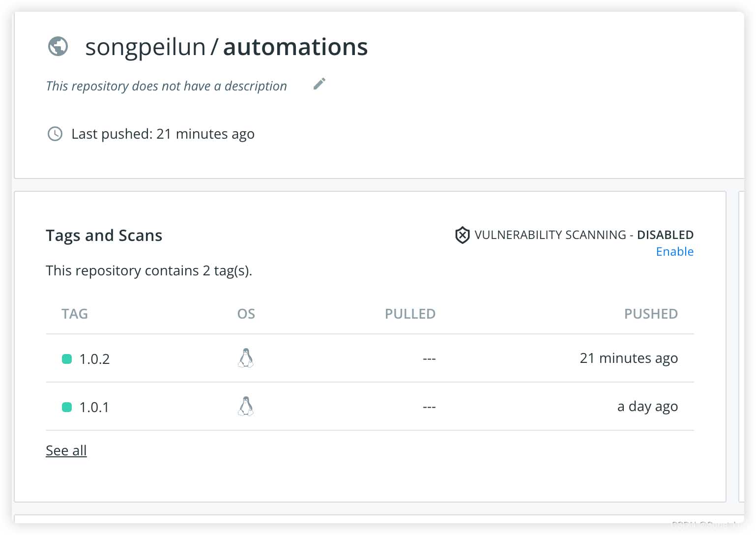Viewport: 756px width, 535px height.
Task: Click the songpeilun namespace in title
Action: tap(145, 48)
